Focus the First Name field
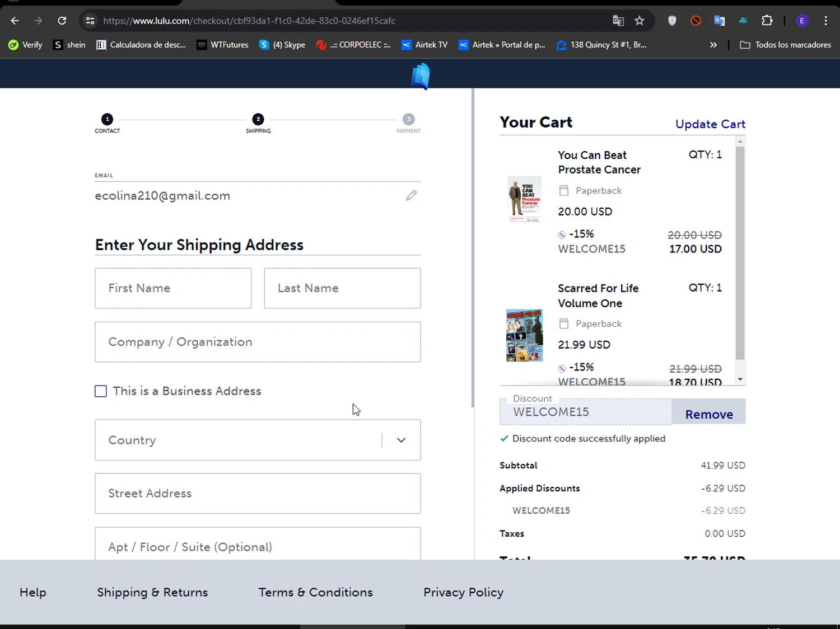 click(173, 288)
